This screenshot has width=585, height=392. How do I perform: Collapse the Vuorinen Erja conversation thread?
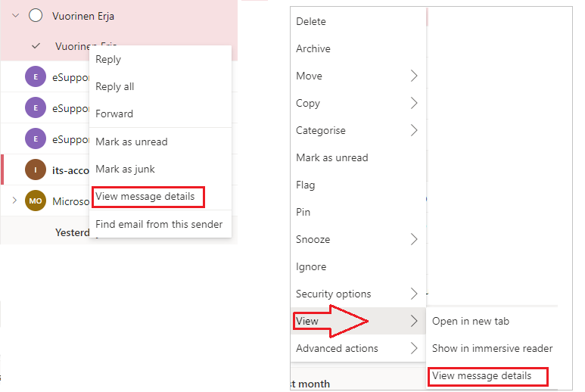click(15, 16)
